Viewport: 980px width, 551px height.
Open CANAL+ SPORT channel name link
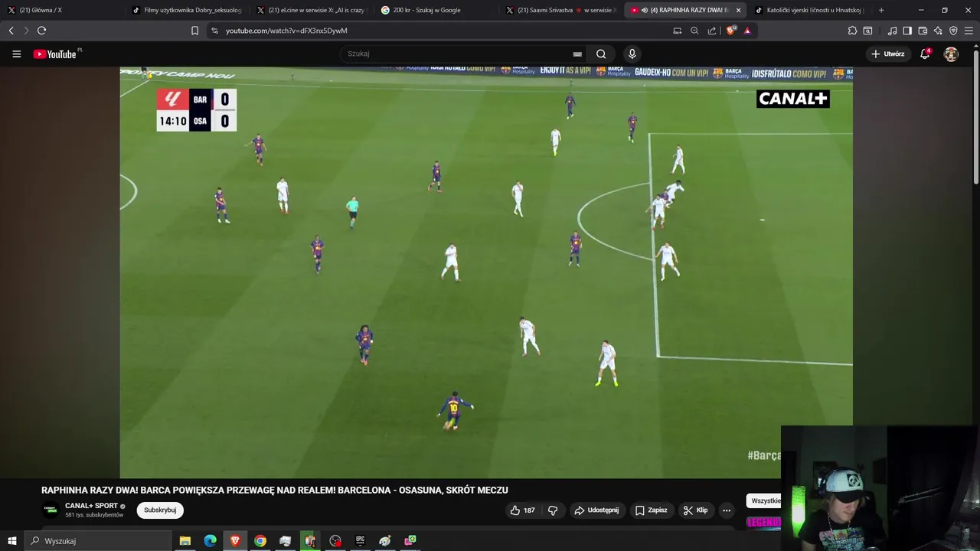pyautogui.click(x=91, y=506)
